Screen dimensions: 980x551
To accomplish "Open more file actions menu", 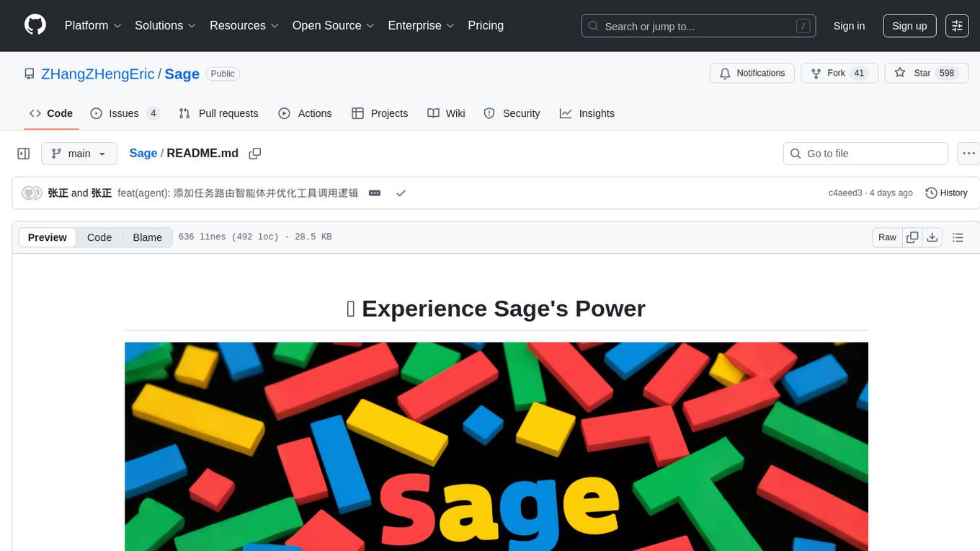I will point(968,154).
